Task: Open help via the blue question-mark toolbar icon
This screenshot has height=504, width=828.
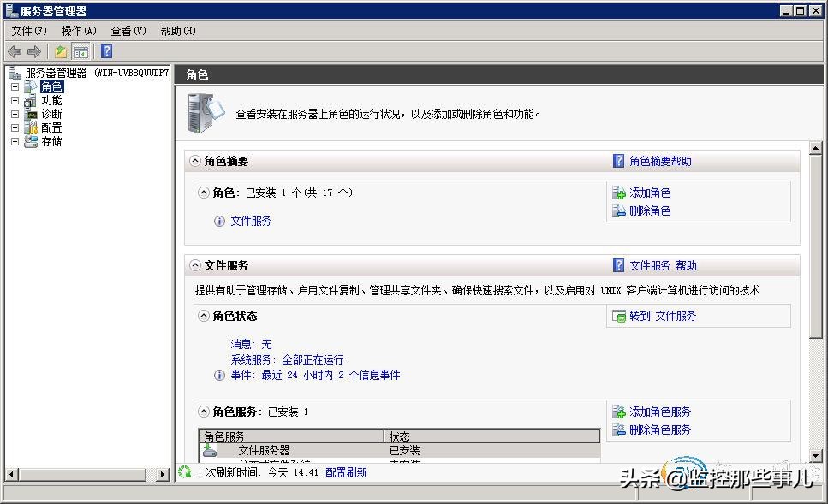Action: [104, 50]
